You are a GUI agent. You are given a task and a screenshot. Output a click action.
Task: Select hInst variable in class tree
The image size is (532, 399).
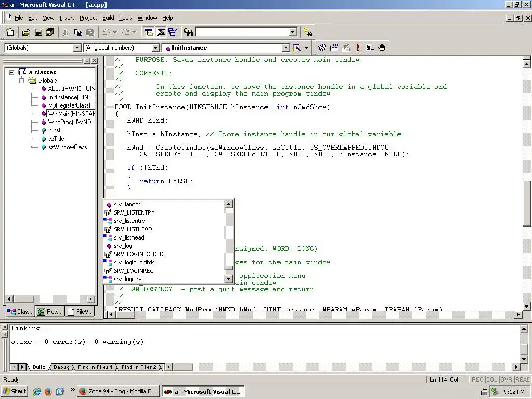[x=51, y=130]
